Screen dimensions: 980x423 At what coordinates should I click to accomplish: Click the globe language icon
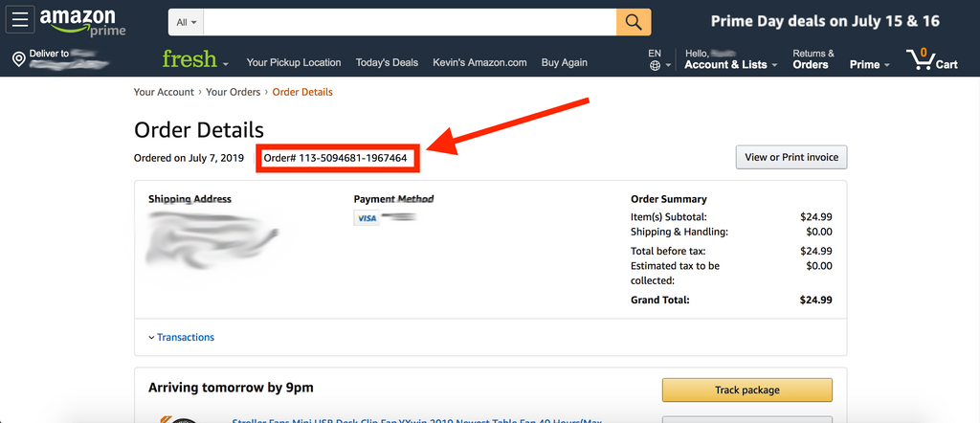(x=655, y=66)
